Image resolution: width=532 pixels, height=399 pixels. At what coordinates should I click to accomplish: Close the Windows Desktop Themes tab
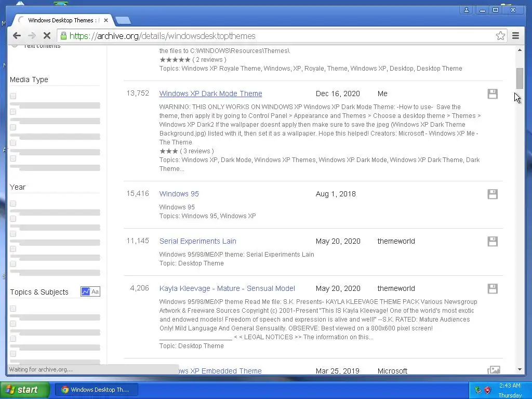tap(106, 20)
